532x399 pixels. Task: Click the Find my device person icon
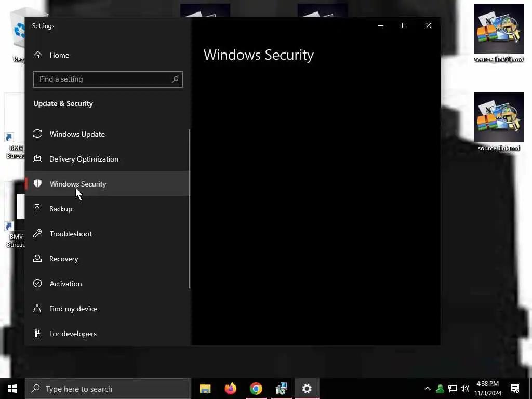click(x=37, y=308)
